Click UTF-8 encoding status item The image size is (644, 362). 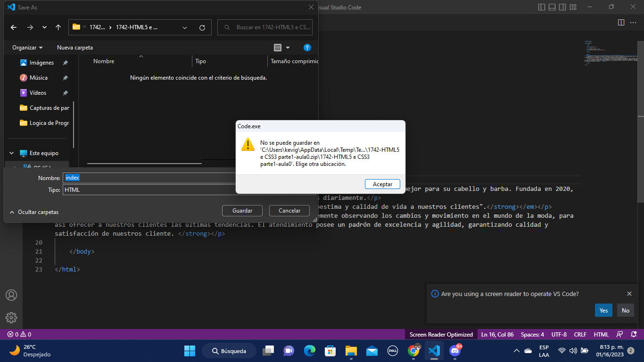coord(559,334)
